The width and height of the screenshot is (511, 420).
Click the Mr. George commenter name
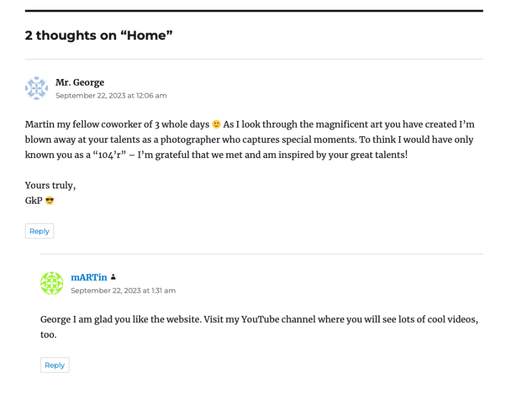[80, 83]
